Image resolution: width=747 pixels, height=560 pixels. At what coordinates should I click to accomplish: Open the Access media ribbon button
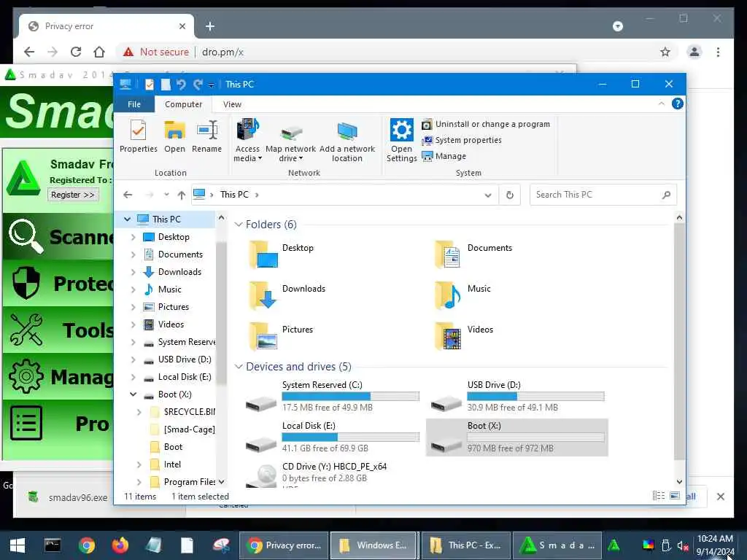coord(248,141)
